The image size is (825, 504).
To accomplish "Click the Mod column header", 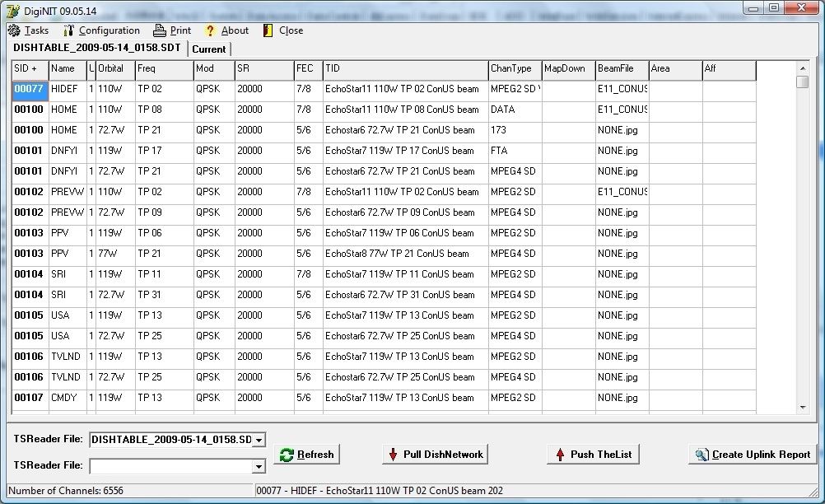I will (x=214, y=71).
